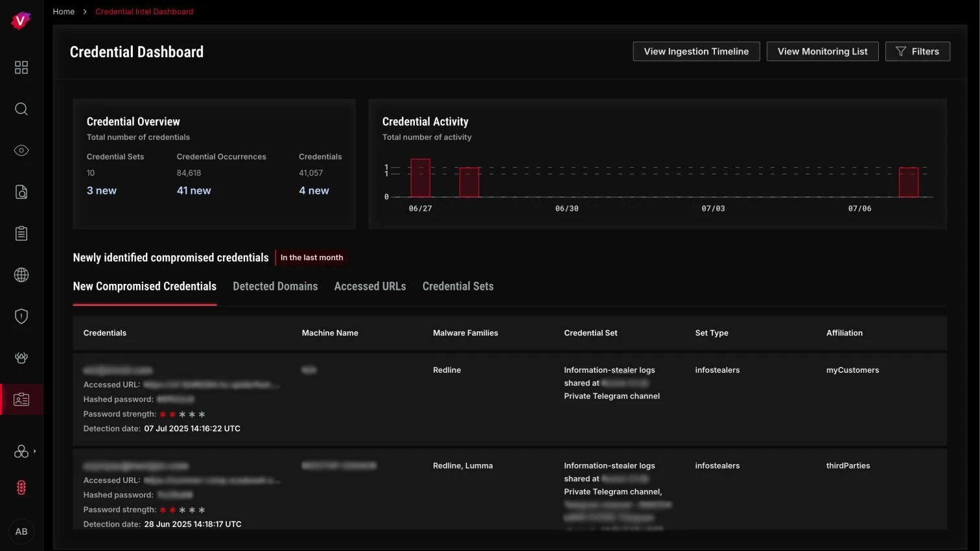The image size is (980, 551).
Task: Click the View Ingestion Timeline button
Action: 696,51
